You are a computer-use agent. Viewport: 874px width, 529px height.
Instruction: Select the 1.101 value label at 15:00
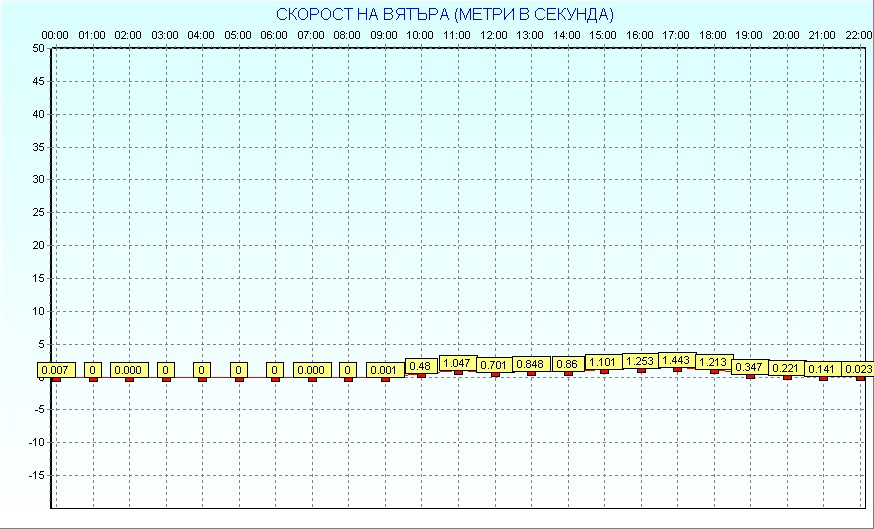tap(603, 362)
